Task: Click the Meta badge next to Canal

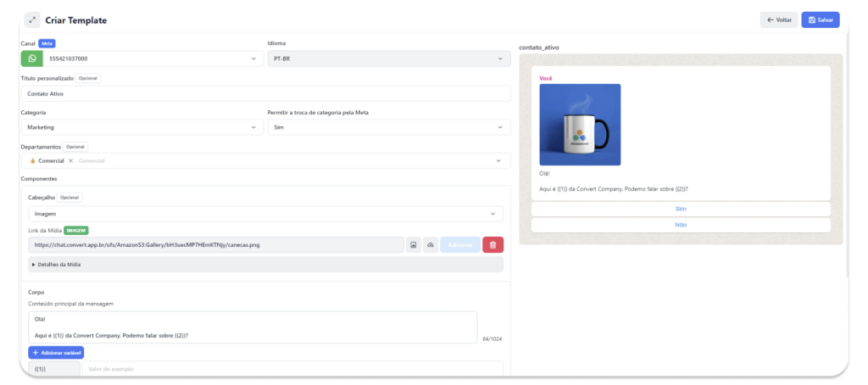Action: click(47, 43)
